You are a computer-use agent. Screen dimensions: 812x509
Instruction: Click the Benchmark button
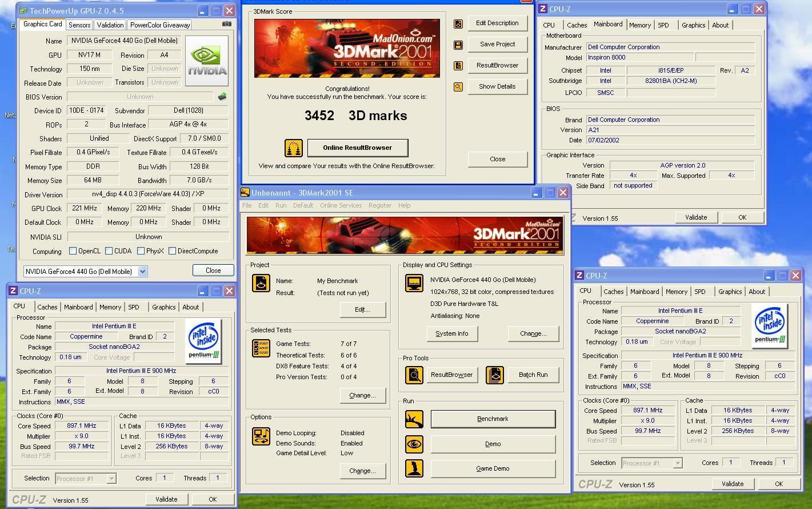click(493, 419)
